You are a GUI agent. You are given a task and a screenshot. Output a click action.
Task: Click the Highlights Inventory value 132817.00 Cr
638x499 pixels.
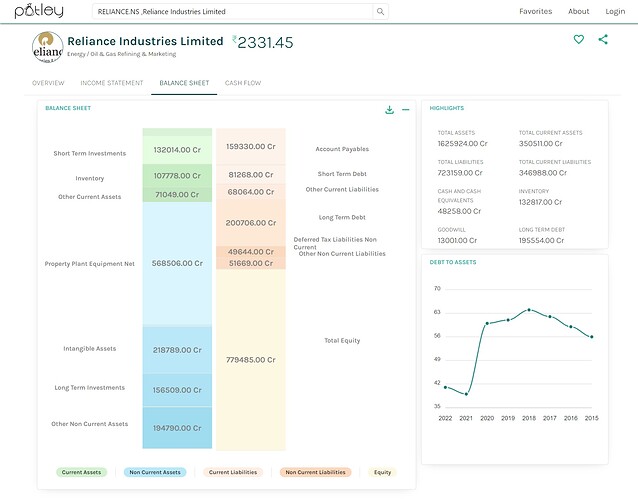(540, 202)
